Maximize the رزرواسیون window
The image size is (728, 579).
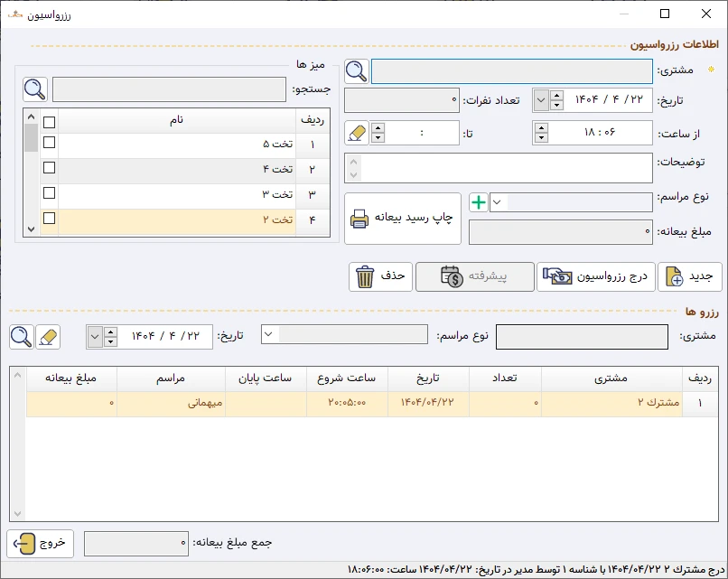click(x=665, y=14)
